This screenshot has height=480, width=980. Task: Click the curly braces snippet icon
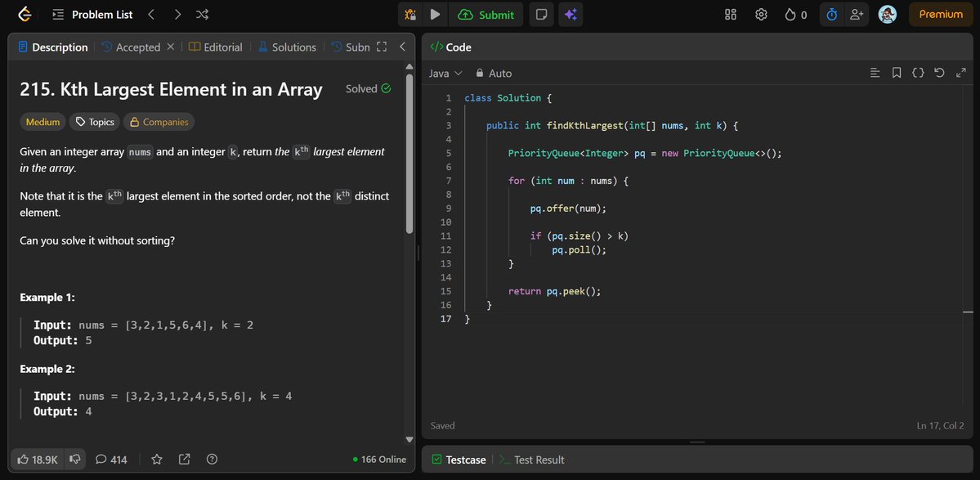coord(918,73)
